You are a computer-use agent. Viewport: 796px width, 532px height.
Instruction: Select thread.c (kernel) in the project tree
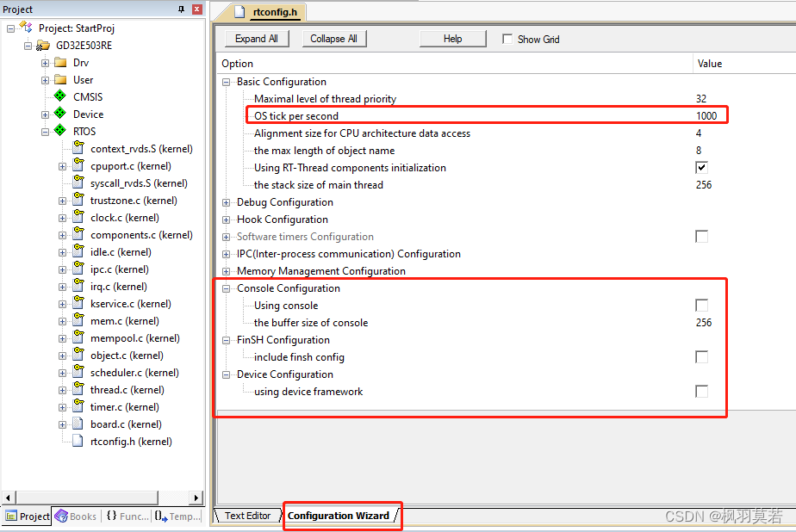pyautogui.click(x=127, y=390)
